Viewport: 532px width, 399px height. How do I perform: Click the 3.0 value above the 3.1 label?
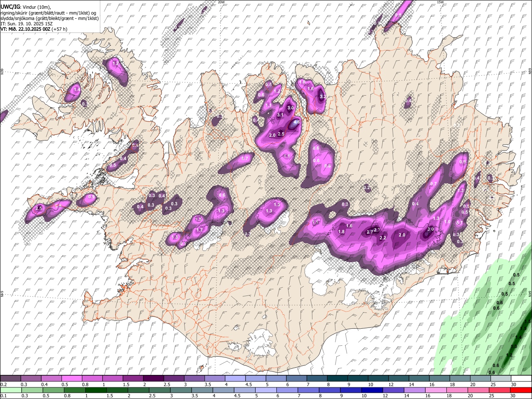[x=291, y=108]
